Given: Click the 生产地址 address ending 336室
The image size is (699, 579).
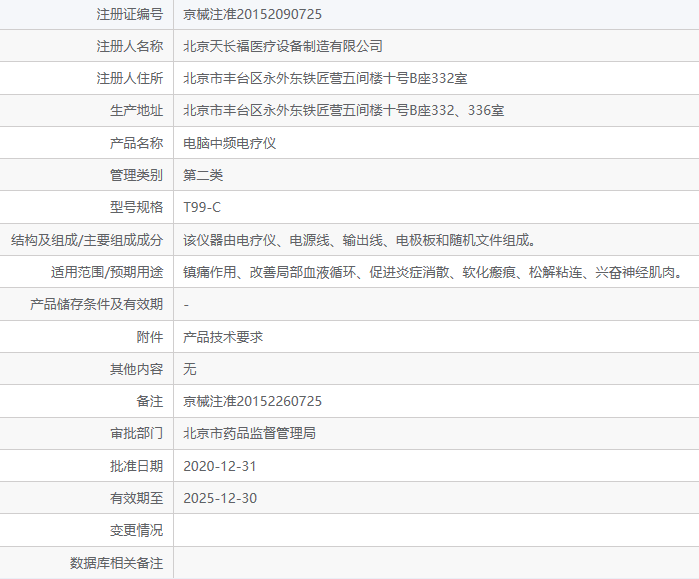Looking at the screenshot, I should coord(343,111).
